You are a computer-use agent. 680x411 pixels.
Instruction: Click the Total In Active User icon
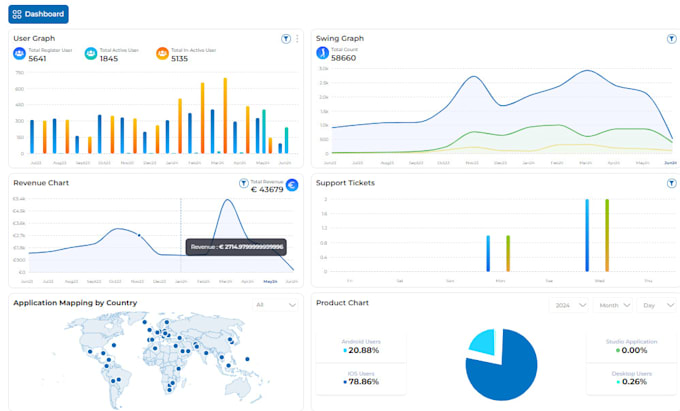pos(162,54)
